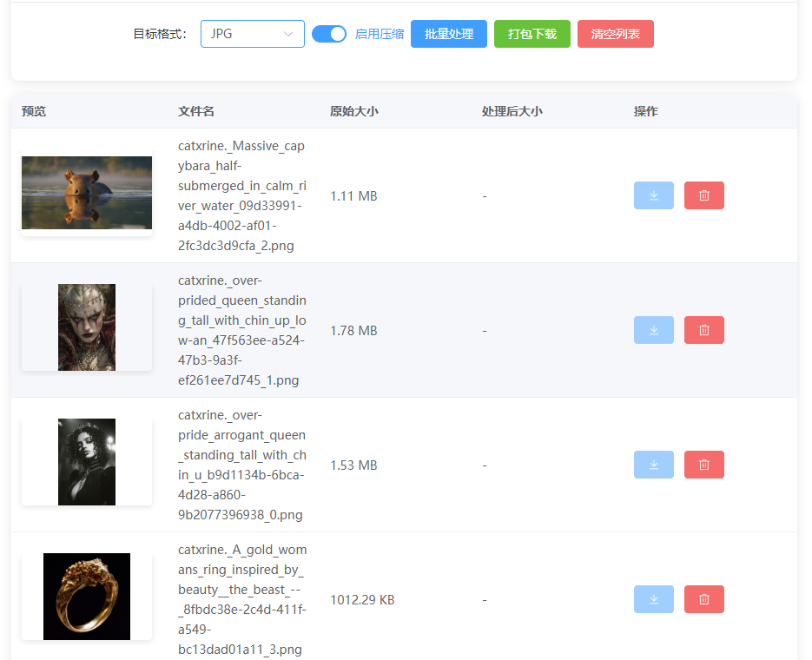Delete the capybara image row

click(x=703, y=195)
